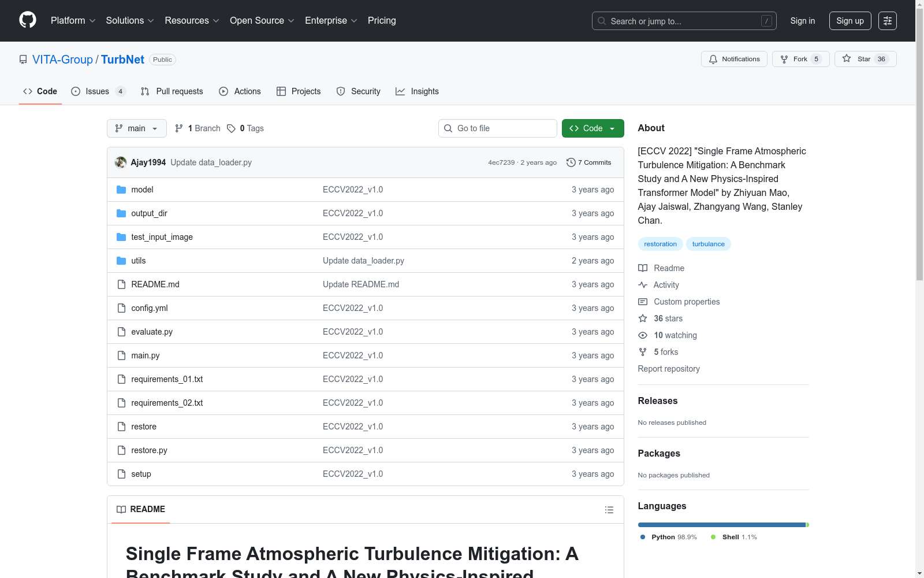View the 5 forks icon link
Viewport: 924px width, 578px height.
pos(643,352)
